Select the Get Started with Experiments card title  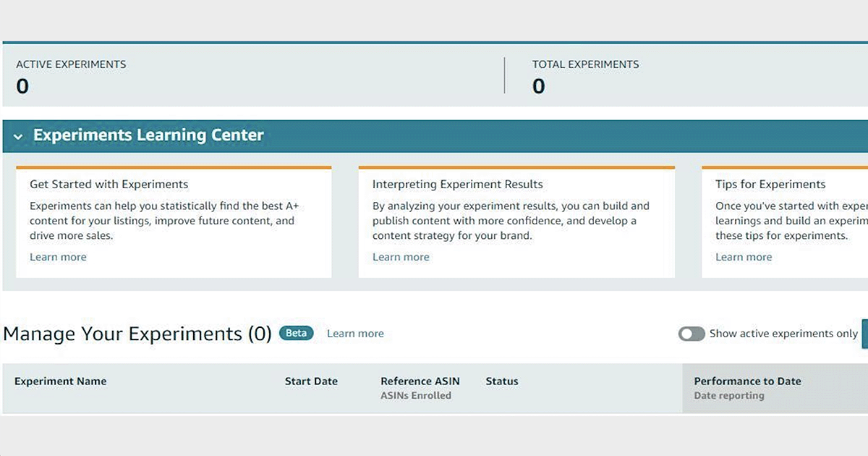[109, 185]
